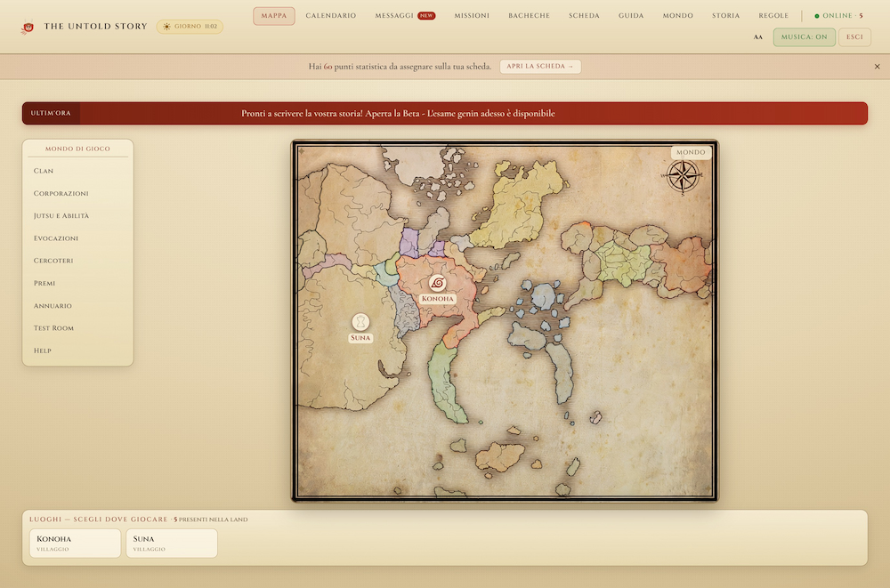Open Corporazioni in the sidebar
Viewport: 890px width, 588px height.
[77, 194]
